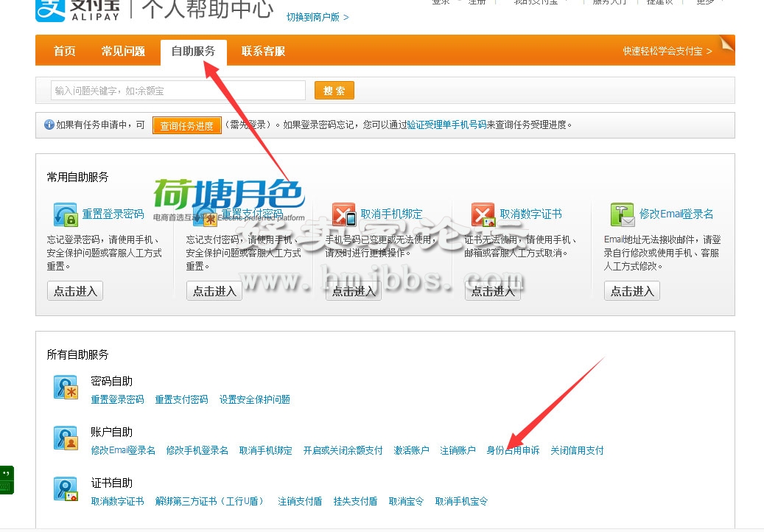Click the blue info icon in notice bar
The width and height of the screenshot is (764, 532).
click(49, 125)
